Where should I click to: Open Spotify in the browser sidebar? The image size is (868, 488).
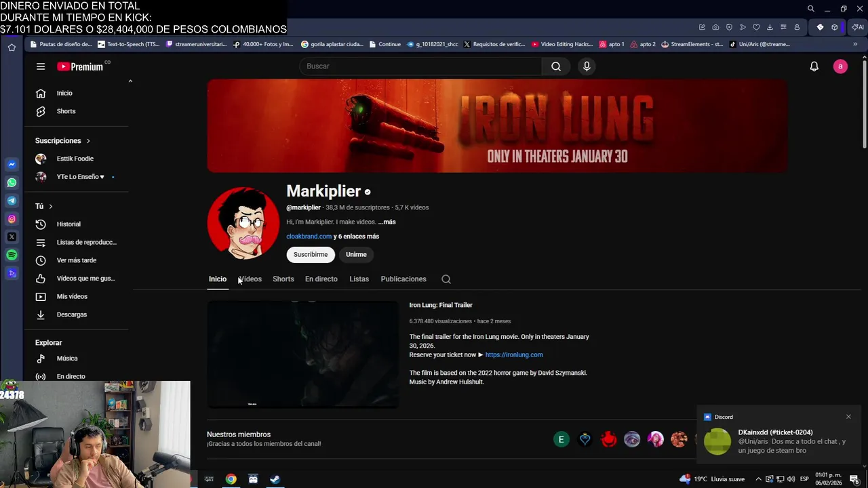12,255
